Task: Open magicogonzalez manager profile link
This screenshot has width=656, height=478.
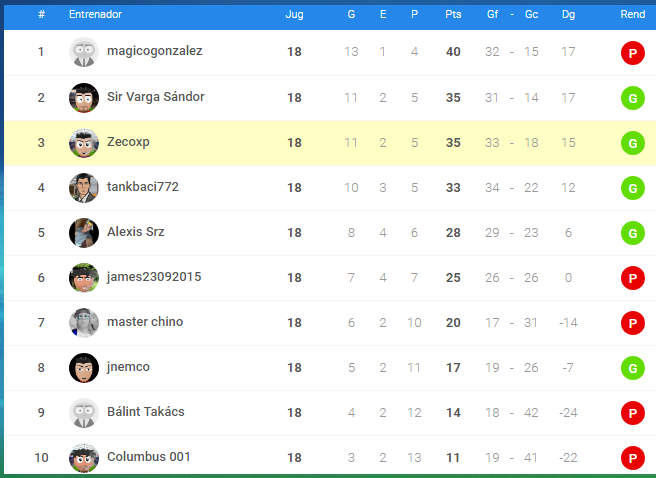Action: [x=155, y=51]
